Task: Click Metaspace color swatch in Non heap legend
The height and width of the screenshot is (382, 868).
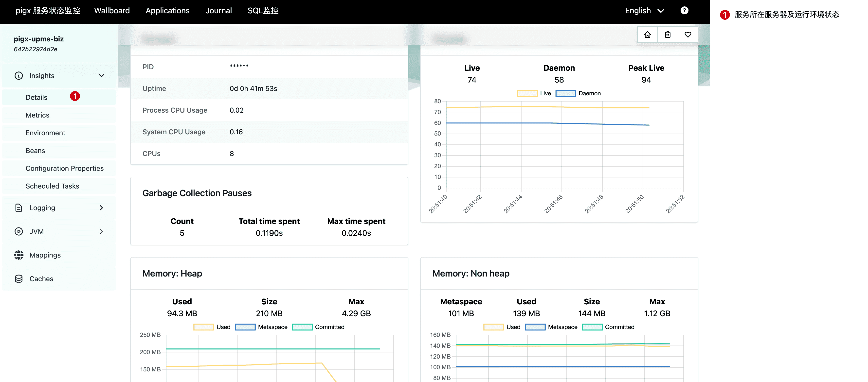Action: point(535,327)
